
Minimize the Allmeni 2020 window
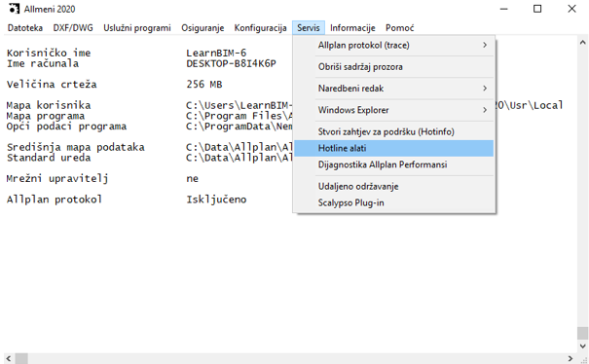pos(503,9)
